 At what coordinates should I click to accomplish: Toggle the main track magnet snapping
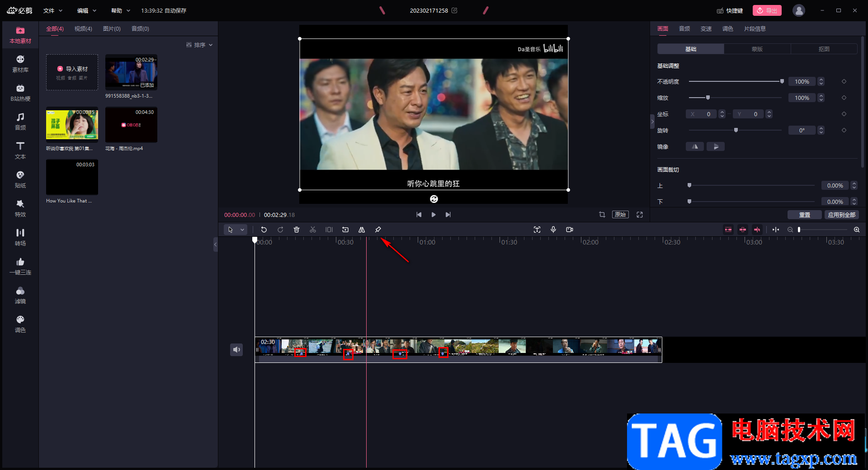click(x=728, y=230)
